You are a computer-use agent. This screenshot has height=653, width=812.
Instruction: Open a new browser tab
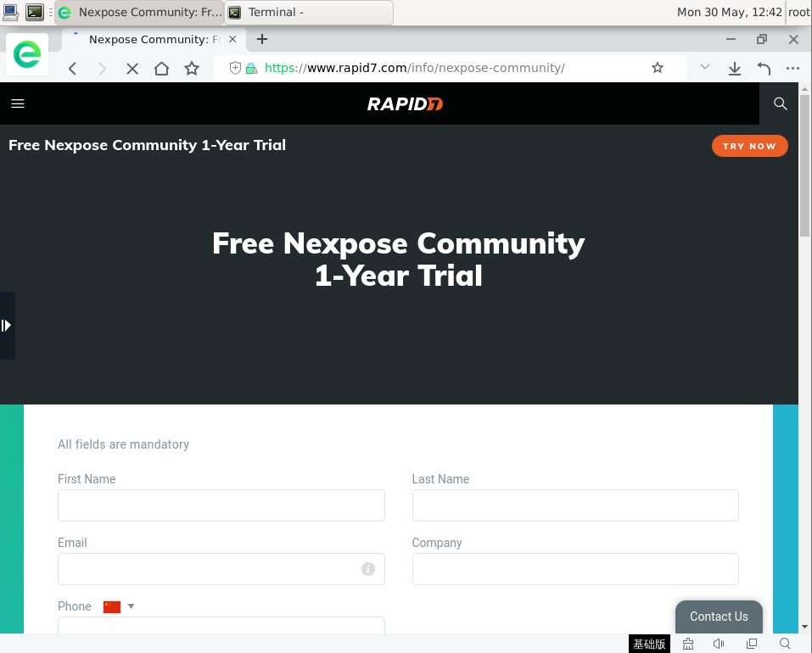[262, 39]
